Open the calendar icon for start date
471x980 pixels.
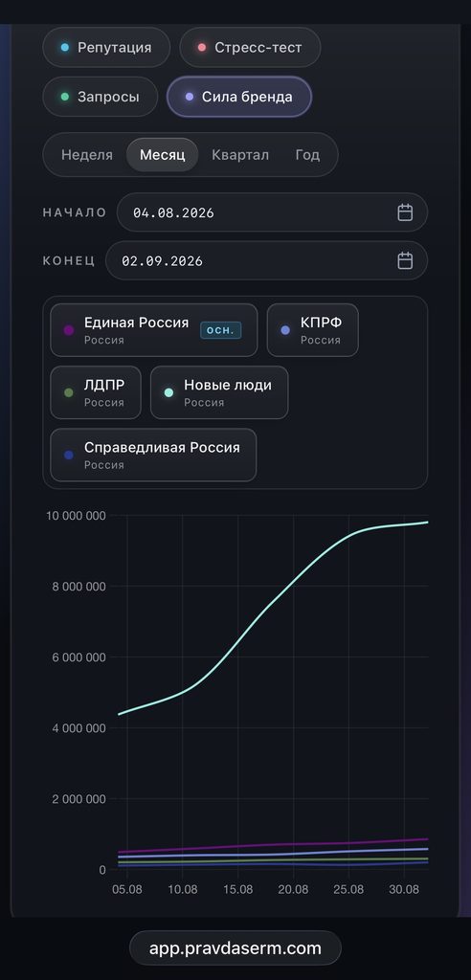(405, 212)
